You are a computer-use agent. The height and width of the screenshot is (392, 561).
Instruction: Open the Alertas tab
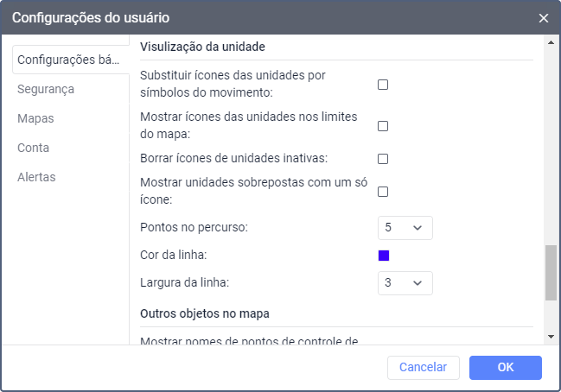36,177
